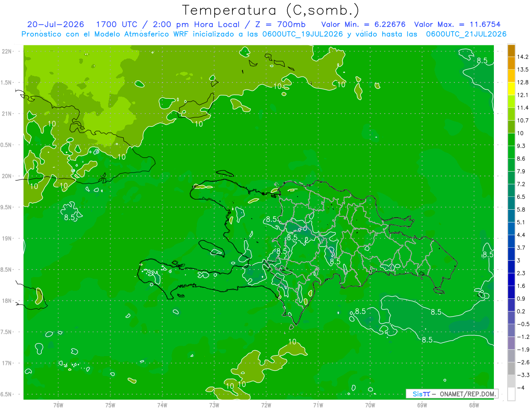Click the '74W' longitude axis label
This screenshot has height=411, width=532.
pos(162,405)
